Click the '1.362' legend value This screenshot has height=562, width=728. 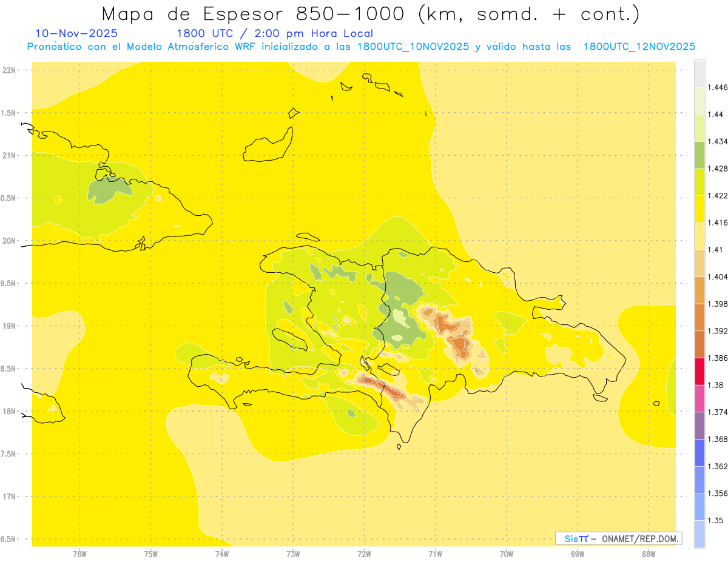719,466
